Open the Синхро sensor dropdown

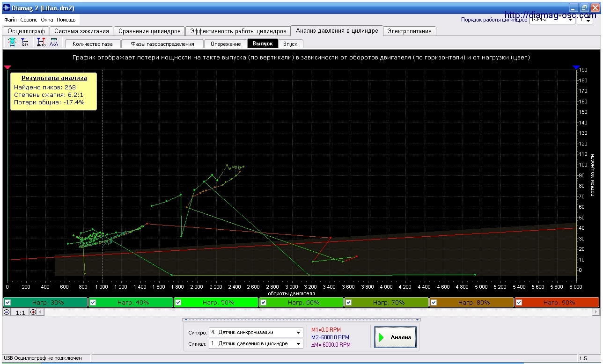coord(256,332)
